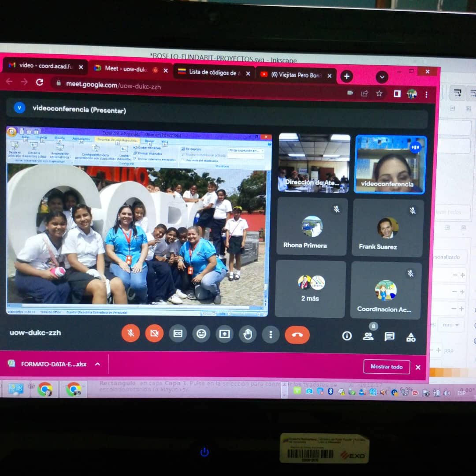Open the chat panel
Image resolution: width=476 pixels, height=476 pixels.
389,336
